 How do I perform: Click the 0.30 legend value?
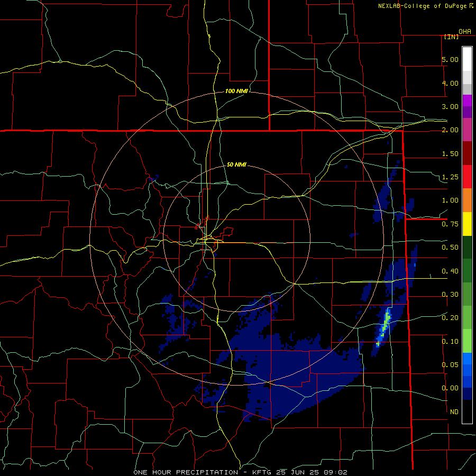[450, 295]
